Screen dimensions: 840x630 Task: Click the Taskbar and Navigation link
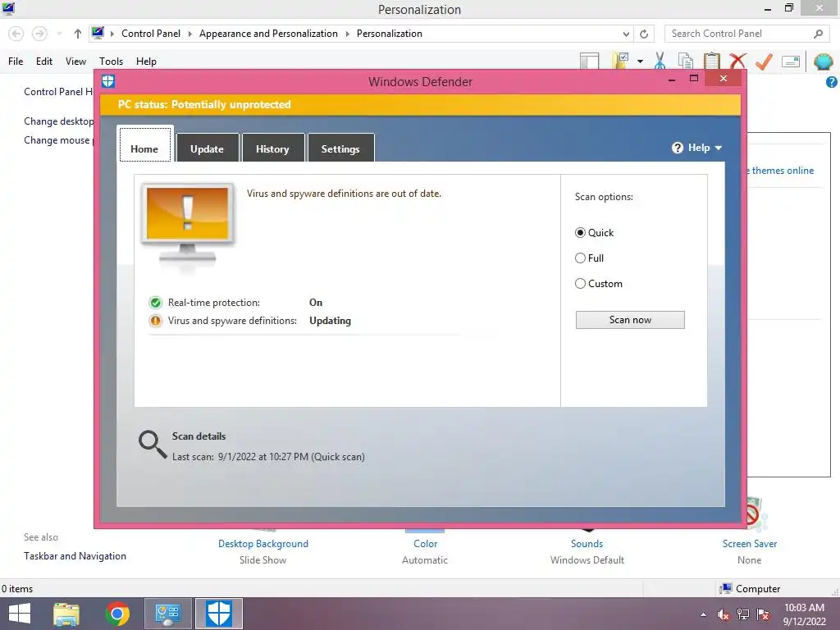(75, 556)
